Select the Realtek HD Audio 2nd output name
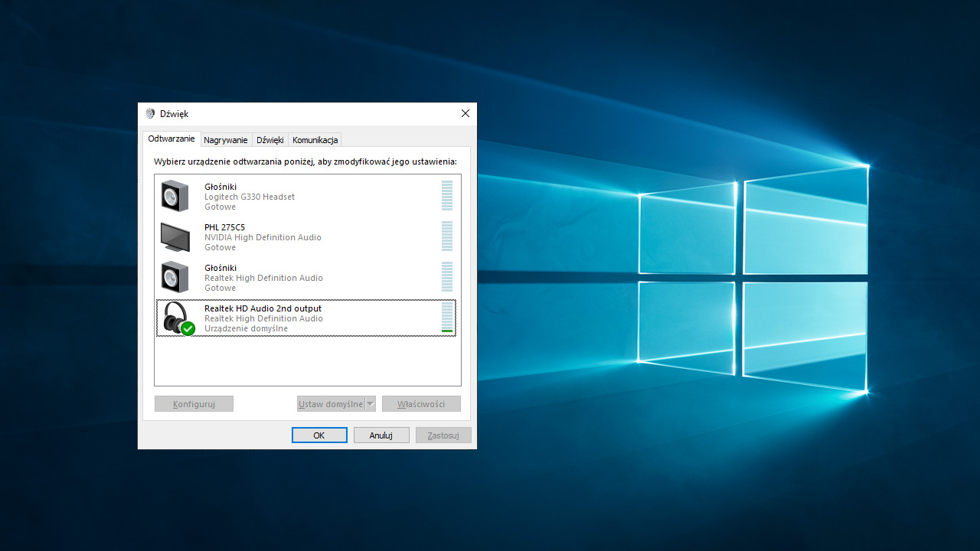The width and height of the screenshot is (980, 551). click(x=263, y=308)
